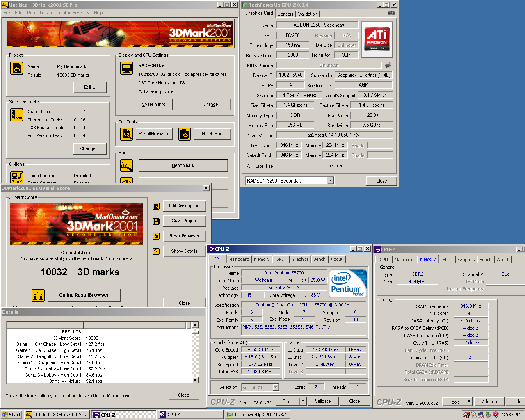Click the red Security Center shield tray icon
525x420 pixels.
click(495, 415)
